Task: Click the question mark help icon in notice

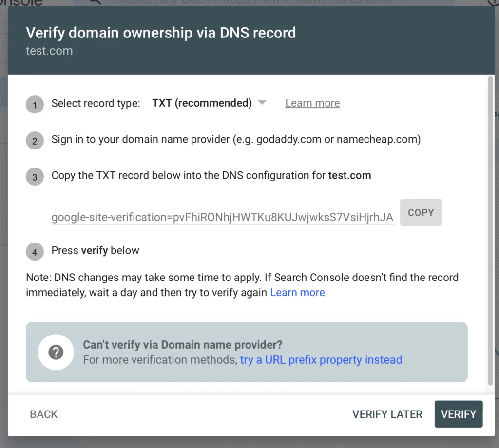Action: 56,353
